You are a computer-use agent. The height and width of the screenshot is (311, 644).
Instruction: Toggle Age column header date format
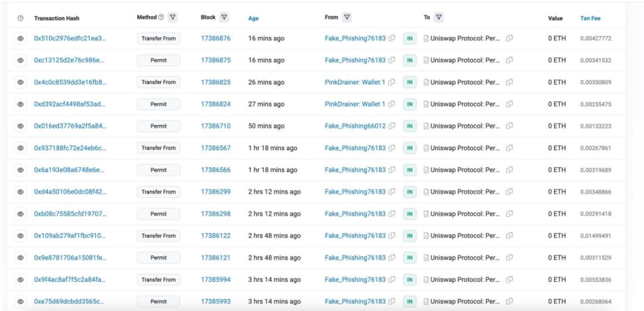point(252,19)
